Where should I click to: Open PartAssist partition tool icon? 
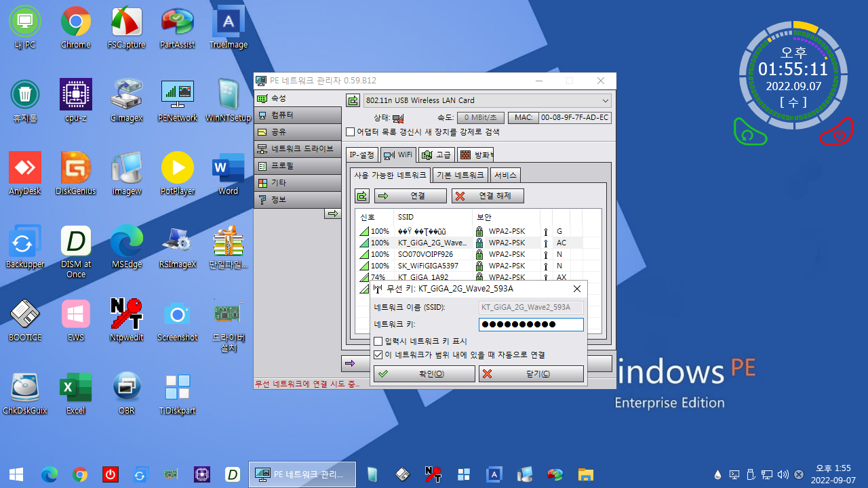[178, 28]
